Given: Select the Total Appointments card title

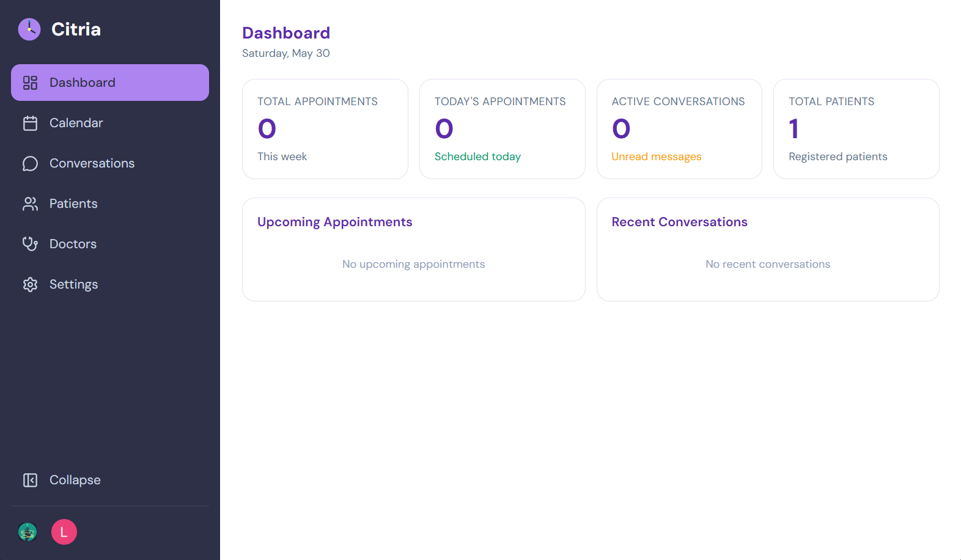Looking at the screenshot, I should [317, 101].
